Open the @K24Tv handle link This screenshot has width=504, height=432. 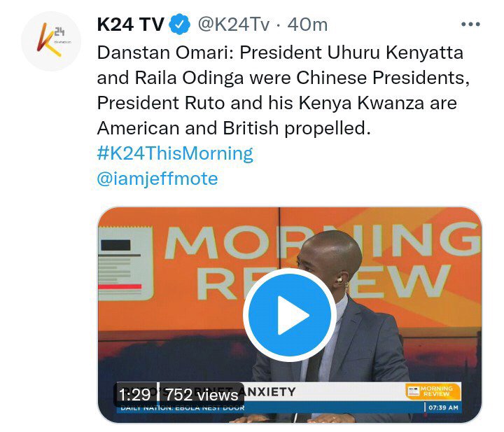coord(233,25)
